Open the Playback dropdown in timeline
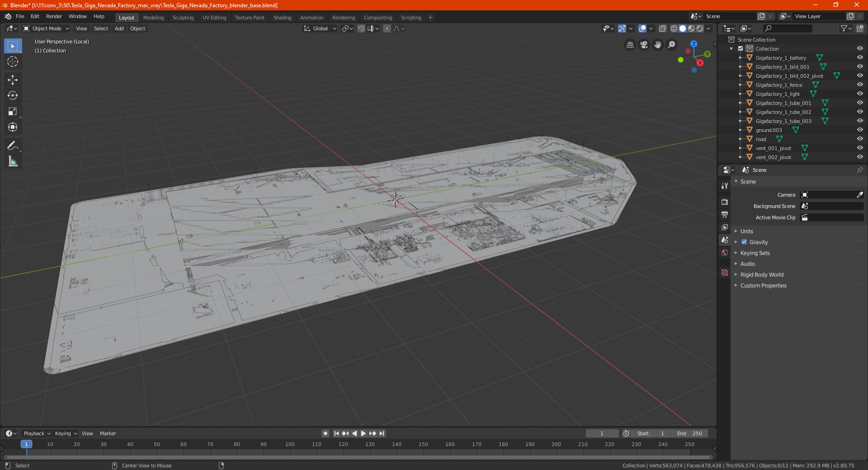868x470 pixels. click(37, 433)
